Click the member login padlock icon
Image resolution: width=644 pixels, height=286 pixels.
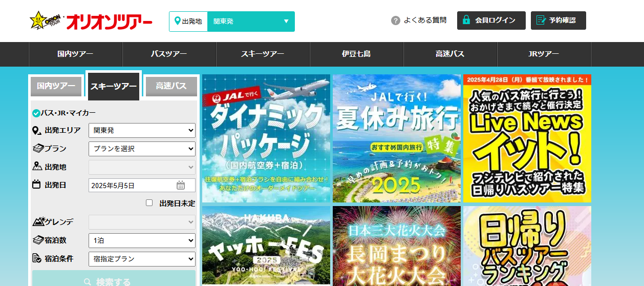(x=466, y=21)
